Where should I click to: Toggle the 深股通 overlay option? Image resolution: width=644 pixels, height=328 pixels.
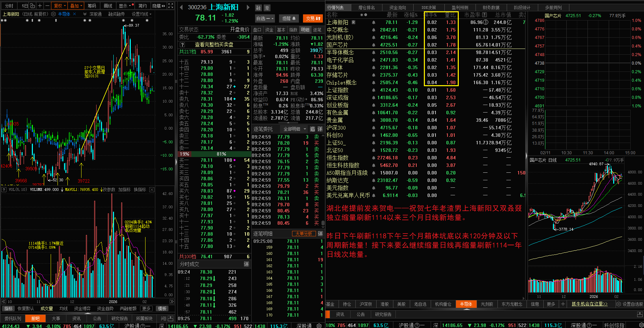click(96, 14)
